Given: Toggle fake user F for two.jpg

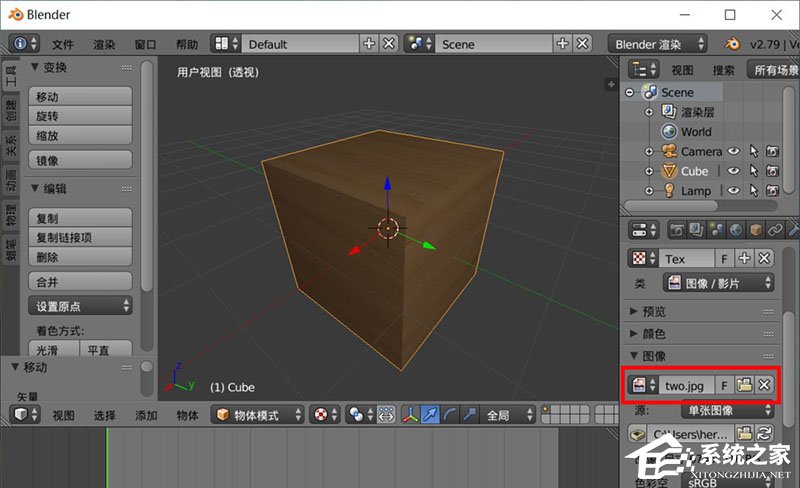Looking at the screenshot, I should click(x=724, y=385).
